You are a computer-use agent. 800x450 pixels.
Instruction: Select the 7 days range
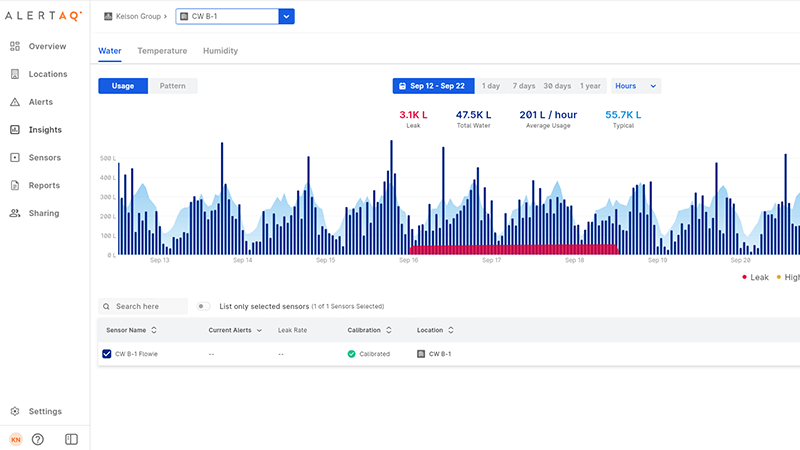tap(524, 86)
